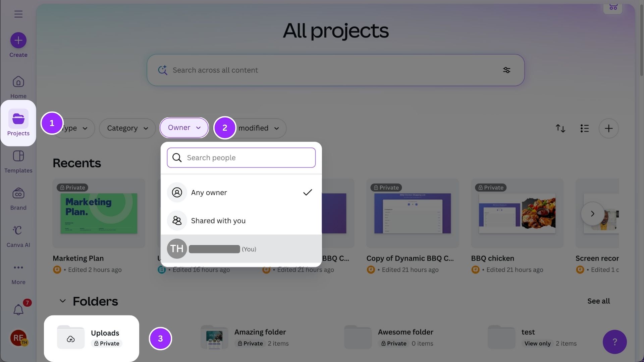The image size is (644, 362).
Task: Select the Any owner option
Action: (x=241, y=192)
